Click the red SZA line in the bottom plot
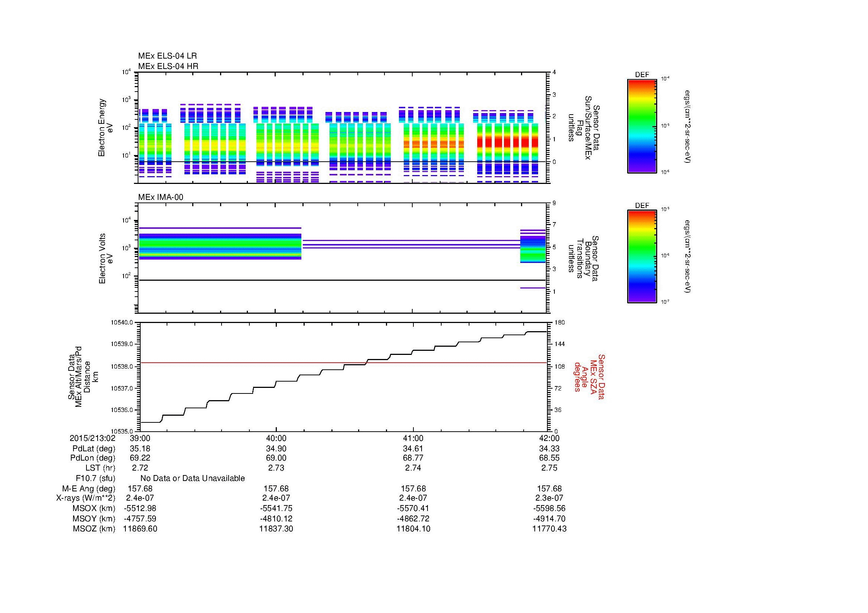Viewport: 868px width, 613px height. click(343, 363)
